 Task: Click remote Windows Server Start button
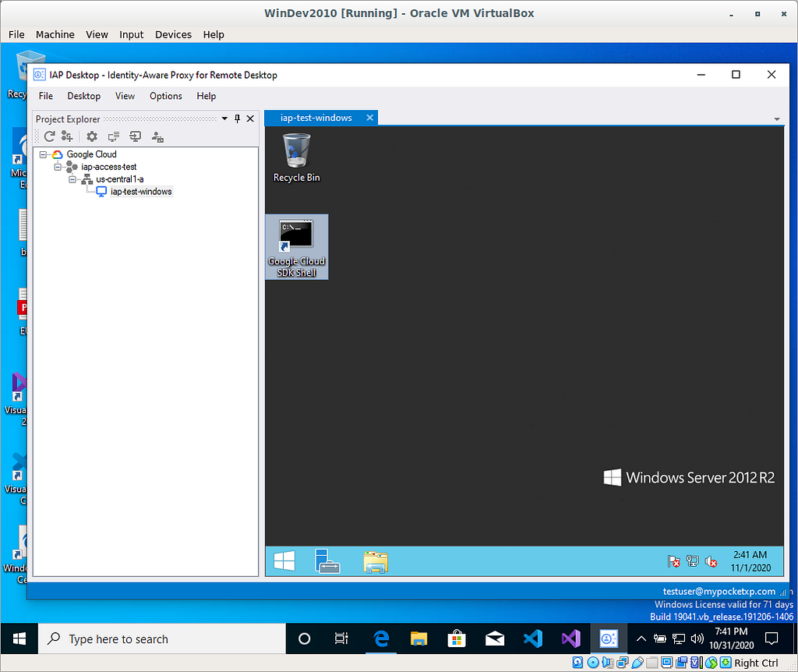pyautogui.click(x=284, y=561)
